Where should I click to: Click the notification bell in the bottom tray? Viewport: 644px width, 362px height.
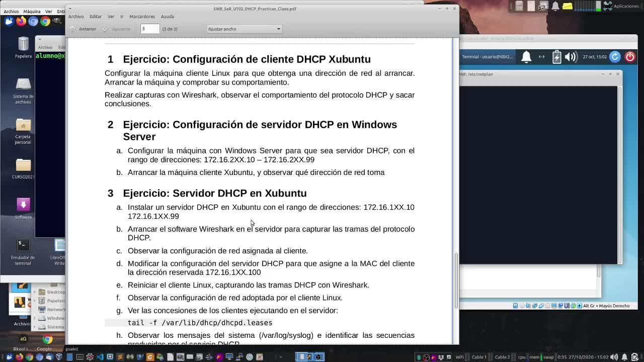coord(624,357)
